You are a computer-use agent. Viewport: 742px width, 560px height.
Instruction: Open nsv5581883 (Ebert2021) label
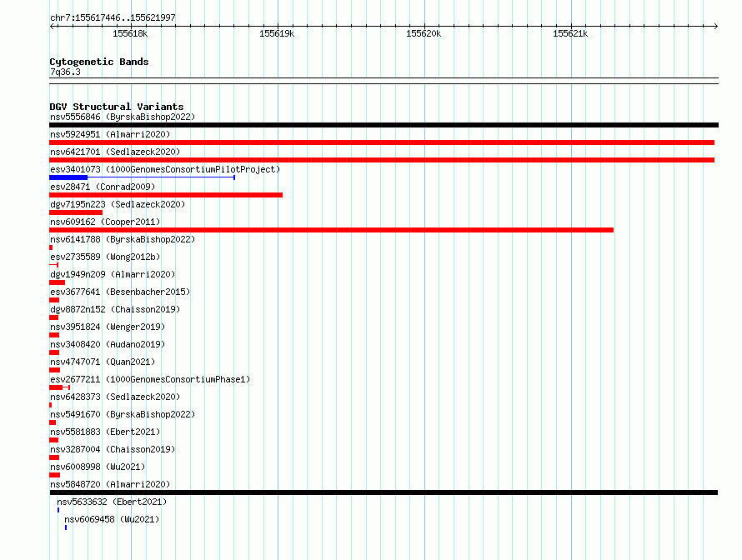105,432
